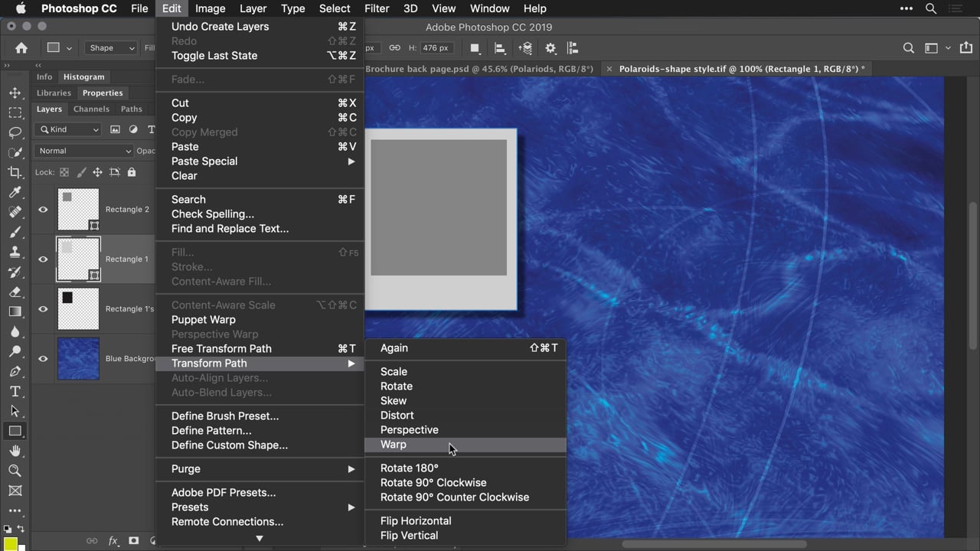Click the Home button in options bar

[x=21, y=47]
